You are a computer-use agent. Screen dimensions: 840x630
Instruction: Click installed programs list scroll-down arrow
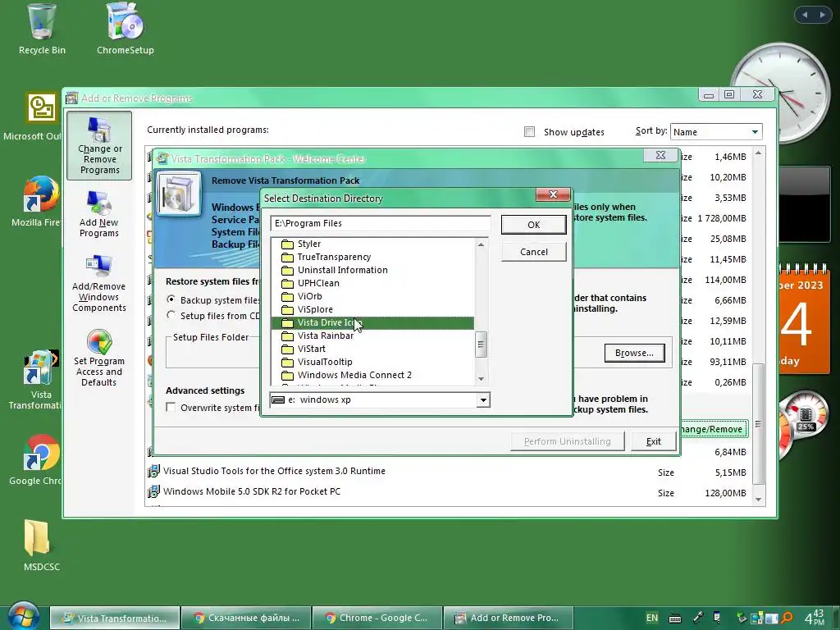click(x=758, y=500)
